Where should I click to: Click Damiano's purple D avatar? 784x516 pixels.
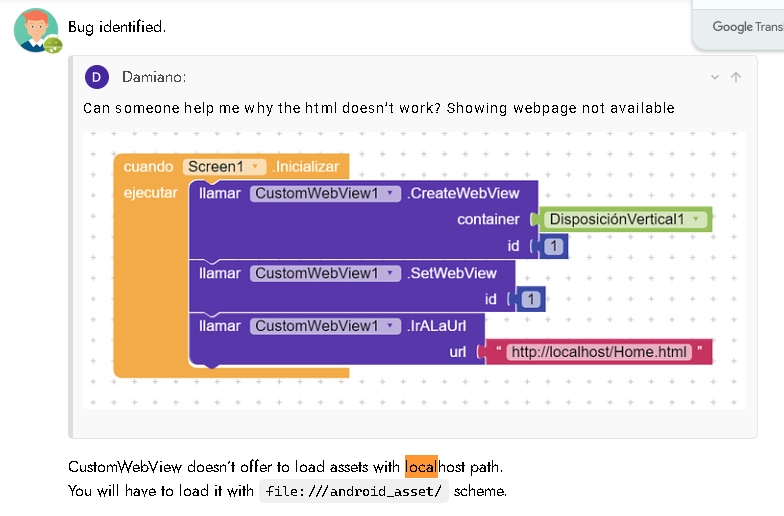tap(96, 77)
